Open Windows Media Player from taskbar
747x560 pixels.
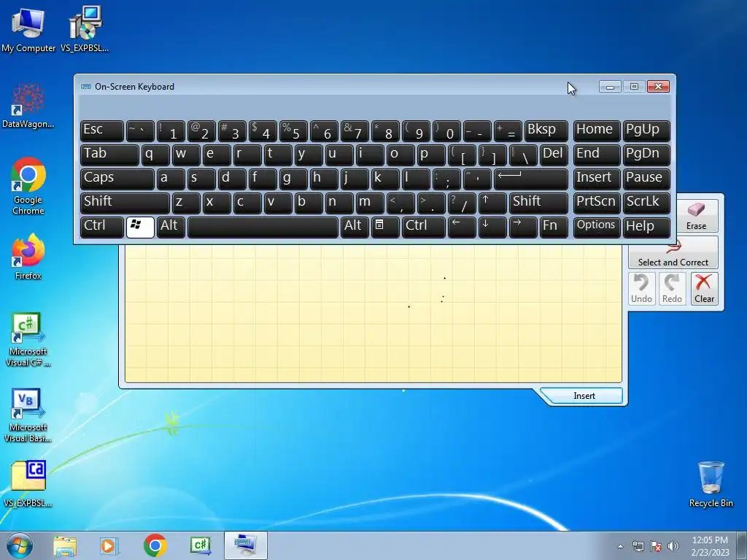coord(109,545)
